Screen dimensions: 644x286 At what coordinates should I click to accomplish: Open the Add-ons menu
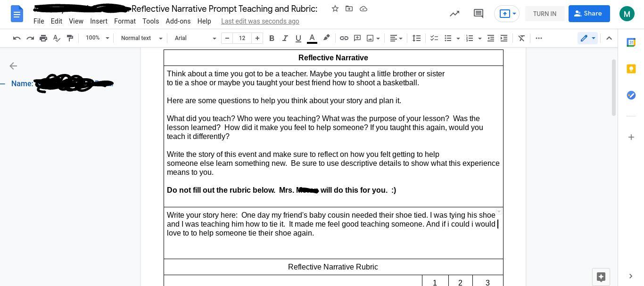(x=178, y=21)
